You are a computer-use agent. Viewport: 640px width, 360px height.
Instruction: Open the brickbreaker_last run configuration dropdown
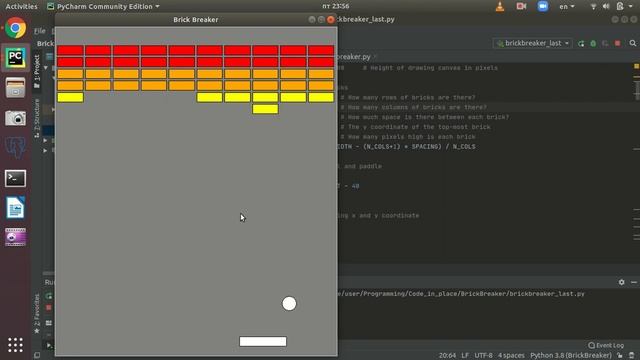[533, 43]
